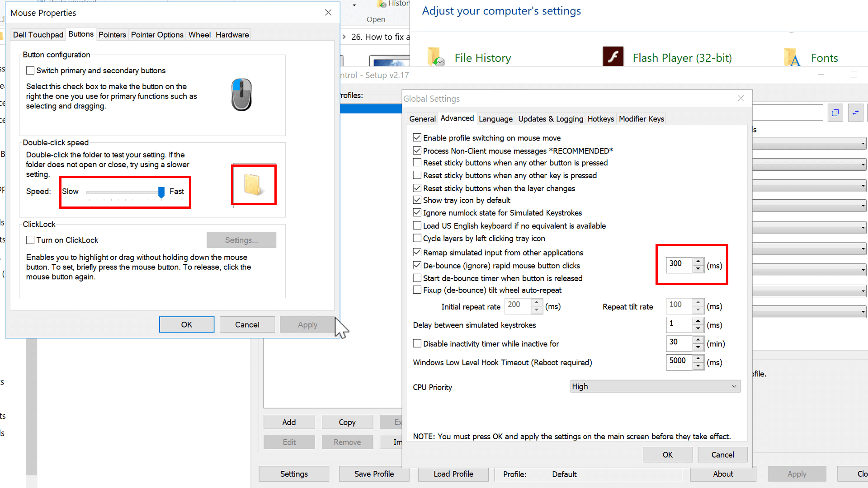Switch to the Pointer Options tab
Viewport: 868px width, 488px height.
coord(157,34)
